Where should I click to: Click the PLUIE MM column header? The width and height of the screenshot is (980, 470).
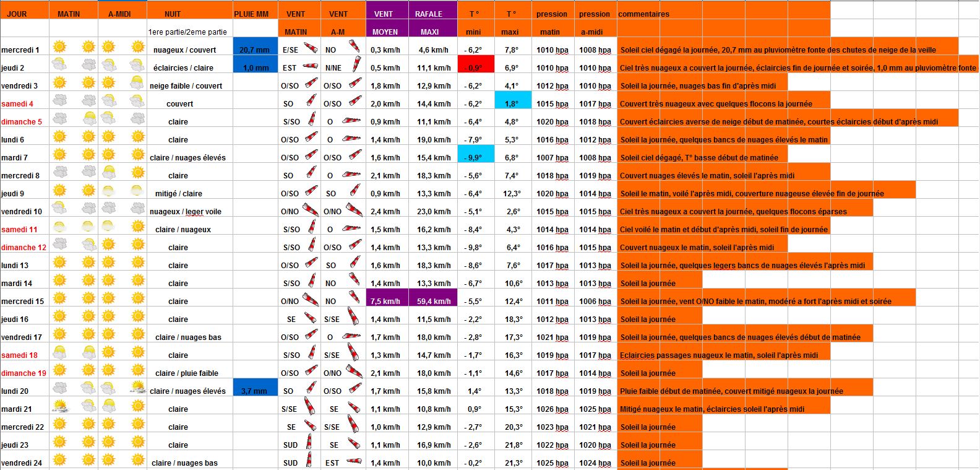pyautogui.click(x=256, y=11)
